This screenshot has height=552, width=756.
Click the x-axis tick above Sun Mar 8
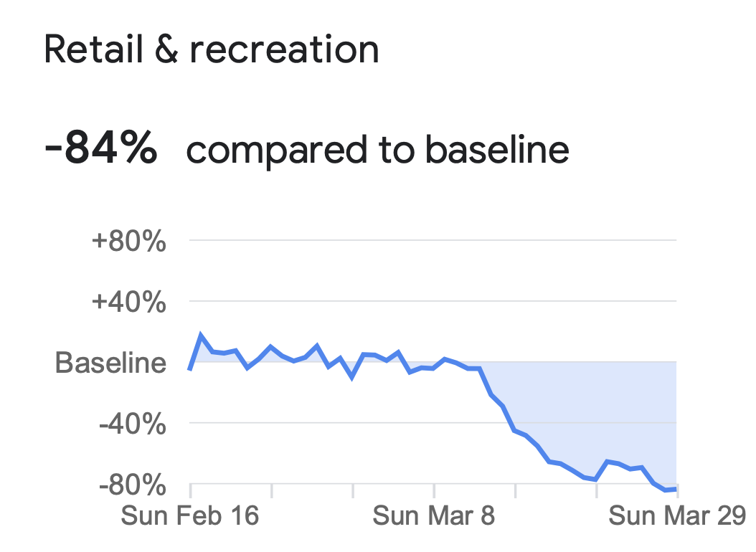click(x=434, y=491)
